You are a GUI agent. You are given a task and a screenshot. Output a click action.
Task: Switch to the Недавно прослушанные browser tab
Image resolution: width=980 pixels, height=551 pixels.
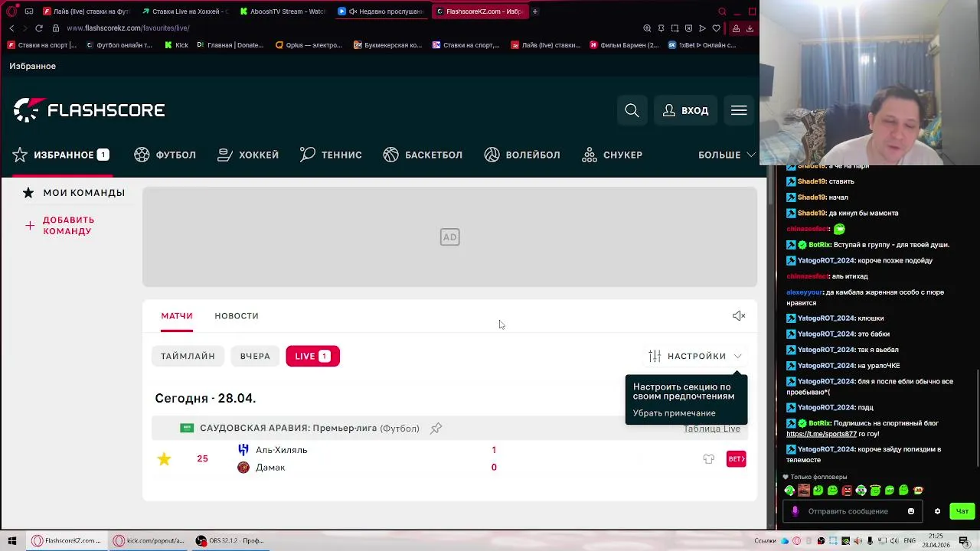click(x=381, y=11)
